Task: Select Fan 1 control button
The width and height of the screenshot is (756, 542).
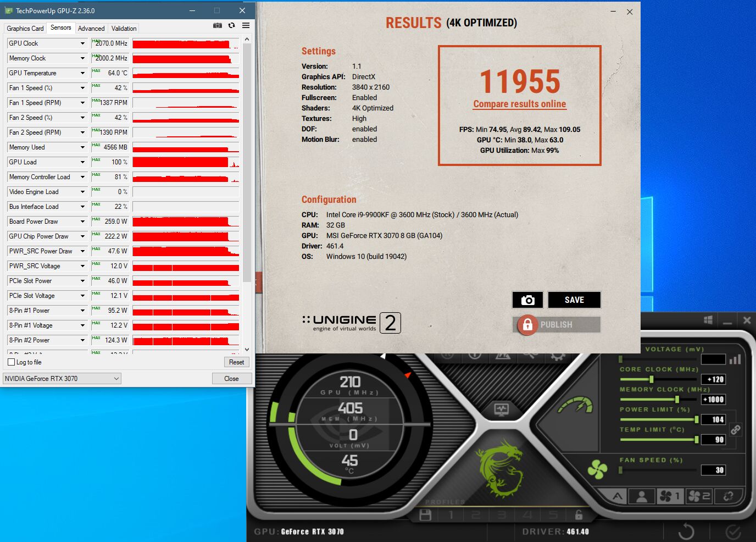Action: [x=670, y=496]
